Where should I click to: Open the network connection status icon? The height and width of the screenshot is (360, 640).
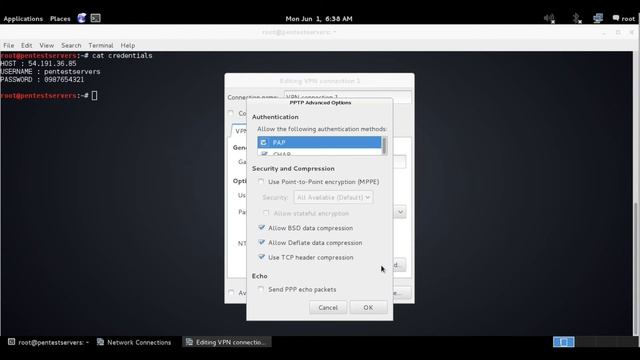[598, 18]
